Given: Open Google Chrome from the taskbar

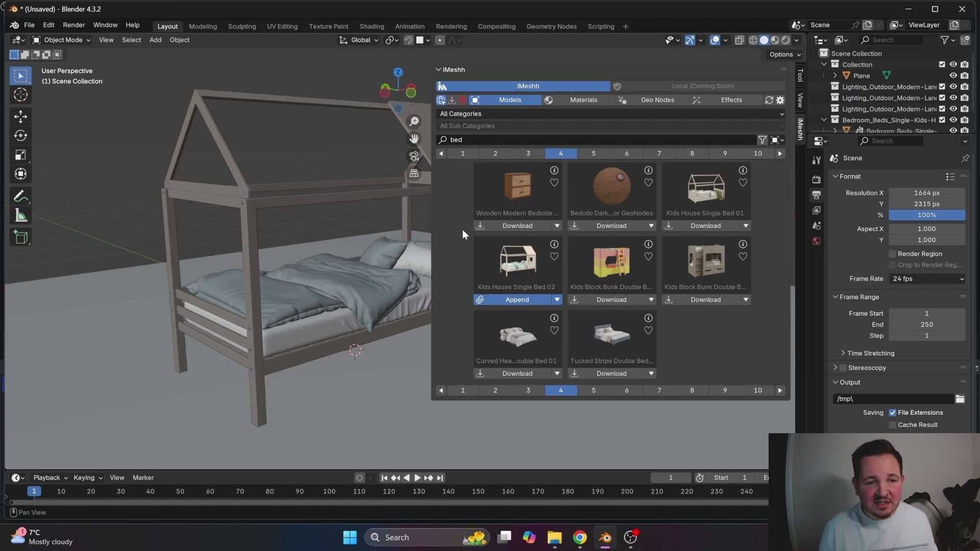Looking at the screenshot, I should click(x=579, y=537).
